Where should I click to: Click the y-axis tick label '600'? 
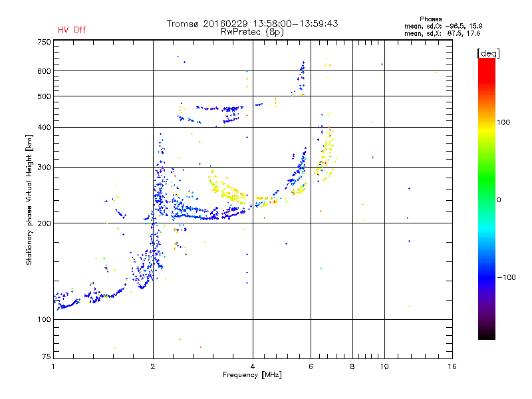45,71
